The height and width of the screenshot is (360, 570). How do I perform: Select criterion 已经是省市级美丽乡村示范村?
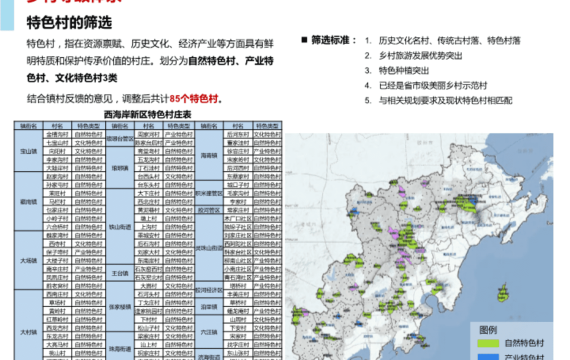click(x=433, y=85)
